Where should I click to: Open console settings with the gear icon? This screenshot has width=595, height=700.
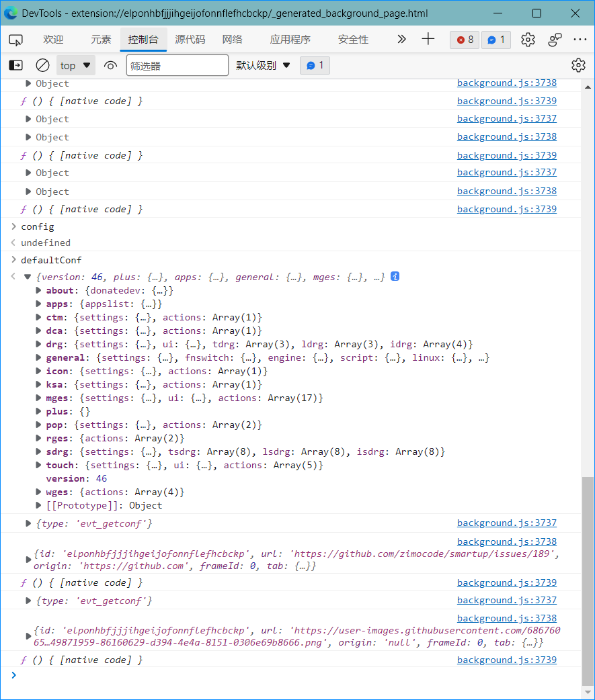(578, 65)
